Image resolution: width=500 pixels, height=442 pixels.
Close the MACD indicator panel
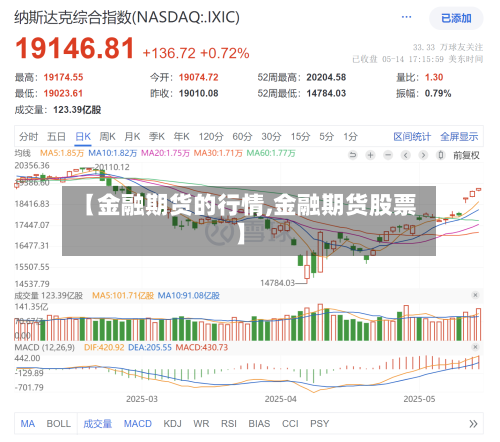pos(475,347)
